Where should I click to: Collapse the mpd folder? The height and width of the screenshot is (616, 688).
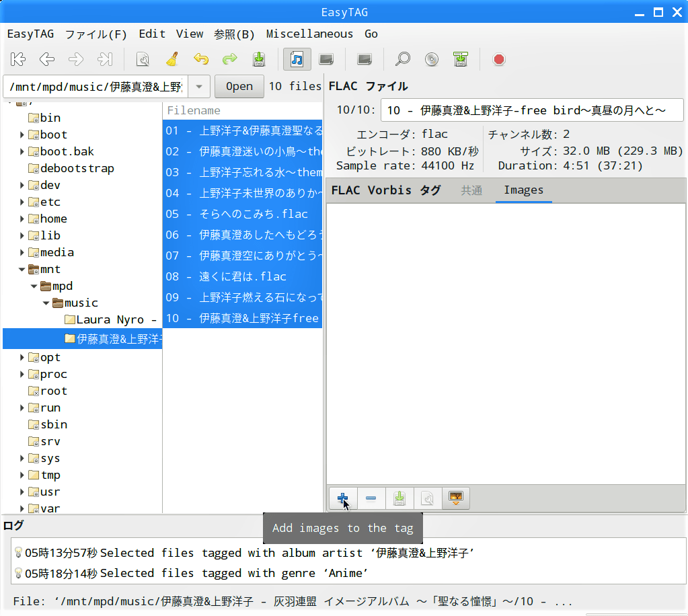tap(34, 286)
